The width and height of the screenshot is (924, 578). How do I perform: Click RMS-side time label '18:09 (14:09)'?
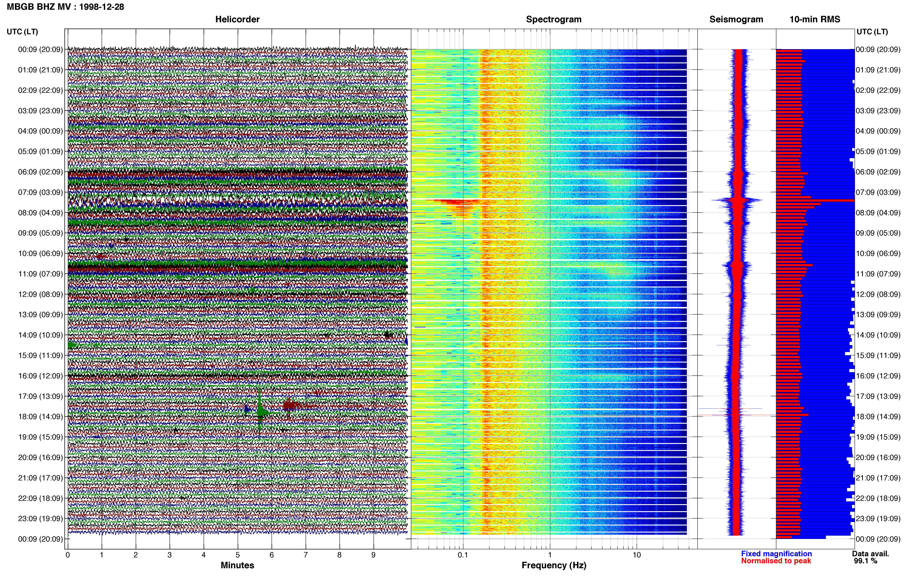[x=878, y=417]
